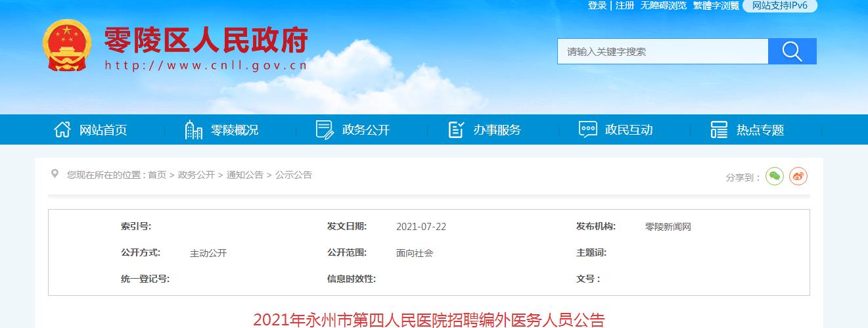This screenshot has width=868, height=328.
Task: Open the 零陵概况 menu item
Action: coord(235,130)
